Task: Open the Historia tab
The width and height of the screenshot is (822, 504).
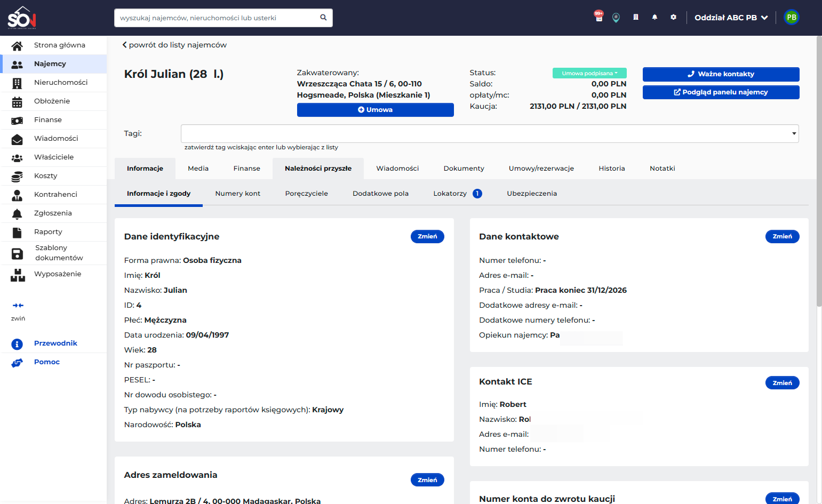Action: (x=612, y=169)
